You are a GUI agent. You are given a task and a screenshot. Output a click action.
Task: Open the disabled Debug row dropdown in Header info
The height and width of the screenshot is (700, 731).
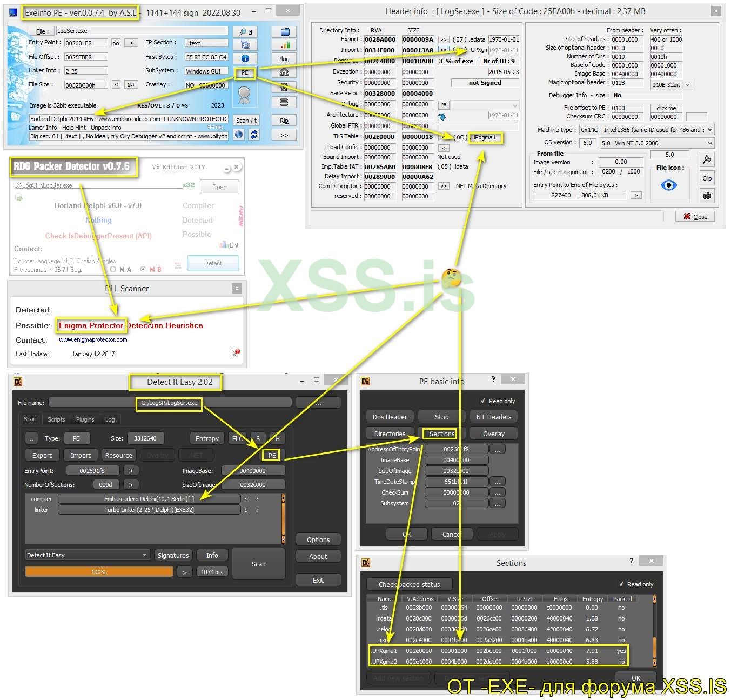point(485,105)
